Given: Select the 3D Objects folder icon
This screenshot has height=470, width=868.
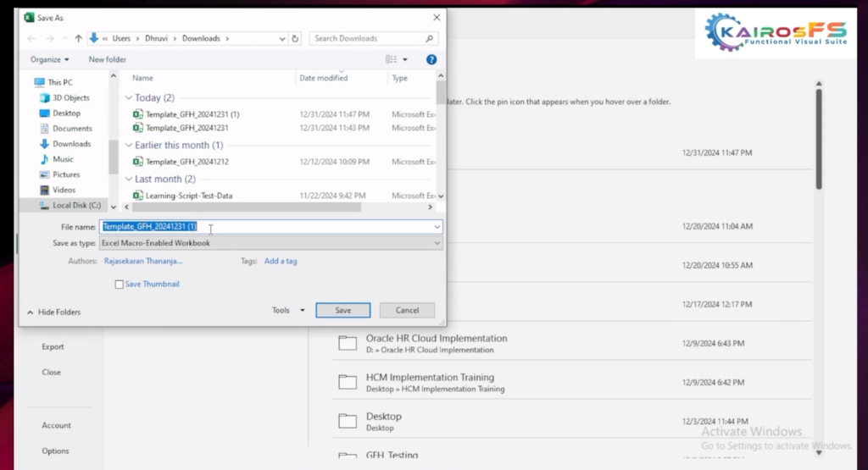Looking at the screenshot, I should (44, 97).
